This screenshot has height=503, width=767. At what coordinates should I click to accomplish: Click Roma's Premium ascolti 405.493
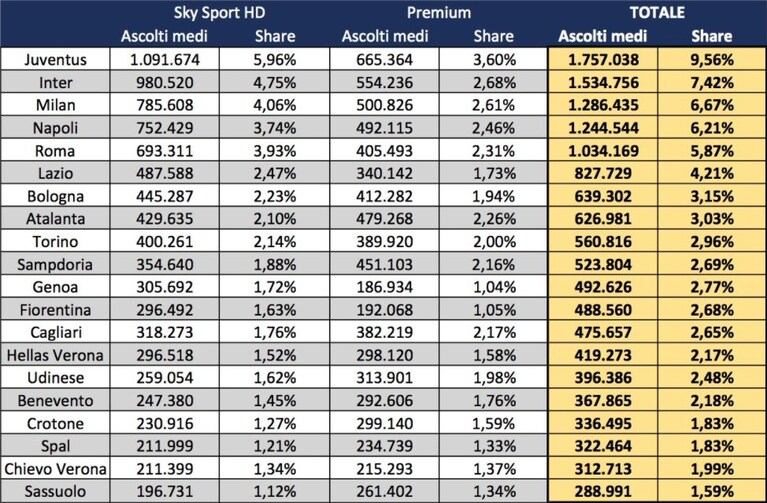[x=384, y=150]
